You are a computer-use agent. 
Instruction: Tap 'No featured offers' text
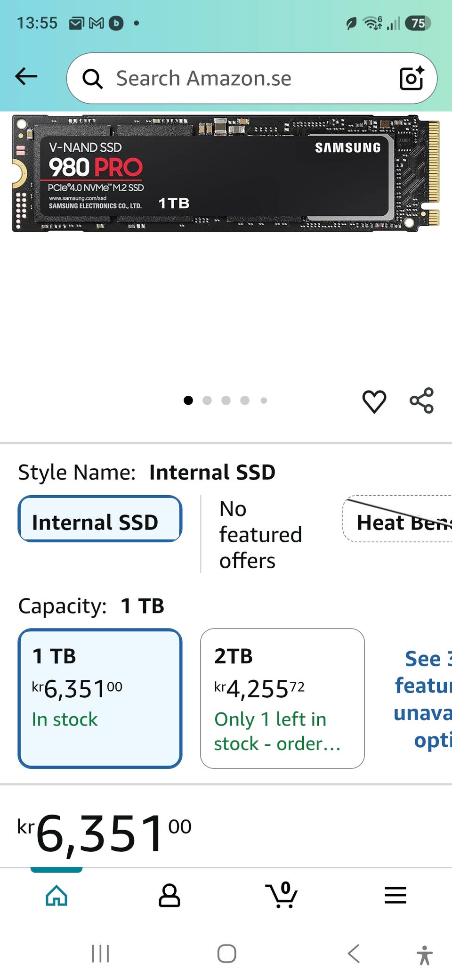click(x=260, y=535)
